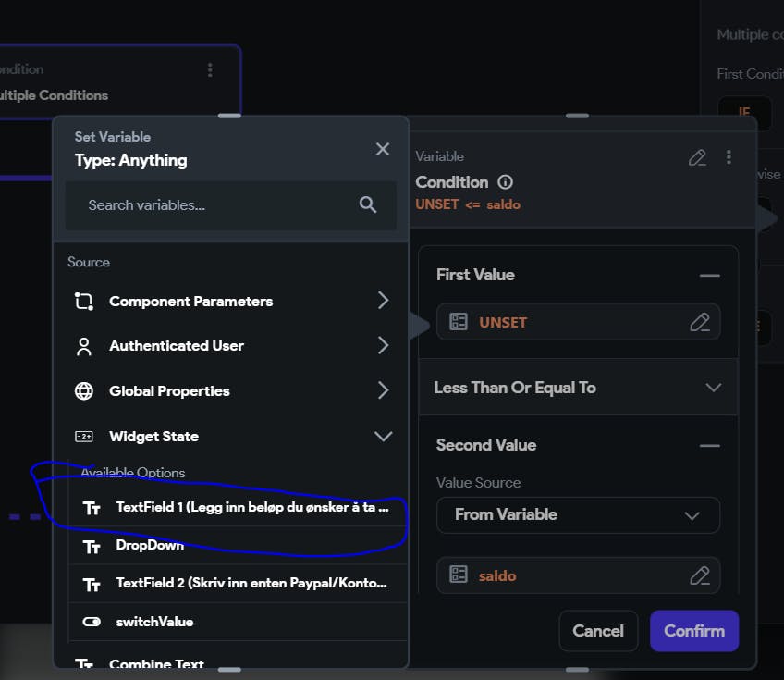Open the From Variable value source dropdown
Viewport: 784px width, 680px height.
[x=578, y=514]
